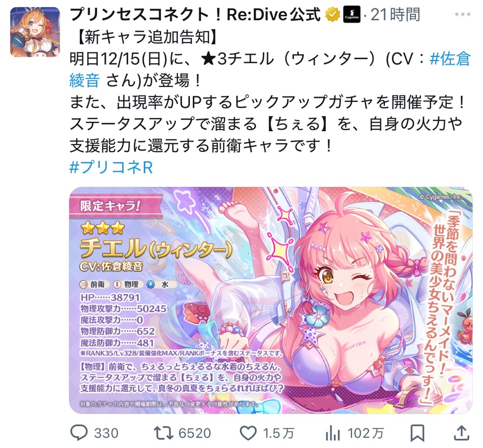
Task: Click the 1.5万 likes count
Action: pyautogui.click(x=279, y=433)
